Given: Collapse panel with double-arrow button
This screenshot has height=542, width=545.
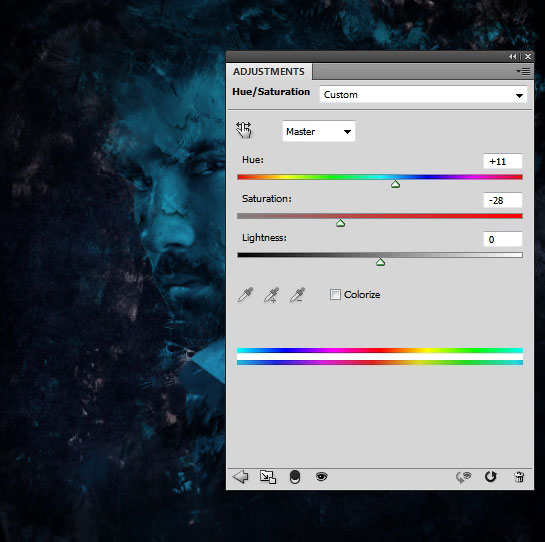Looking at the screenshot, I should (x=513, y=56).
